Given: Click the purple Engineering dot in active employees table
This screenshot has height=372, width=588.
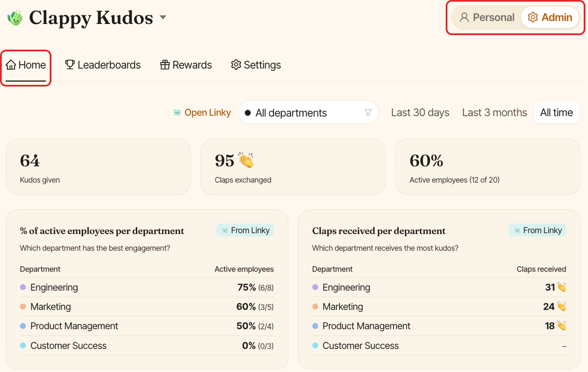Looking at the screenshot, I should [x=23, y=287].
